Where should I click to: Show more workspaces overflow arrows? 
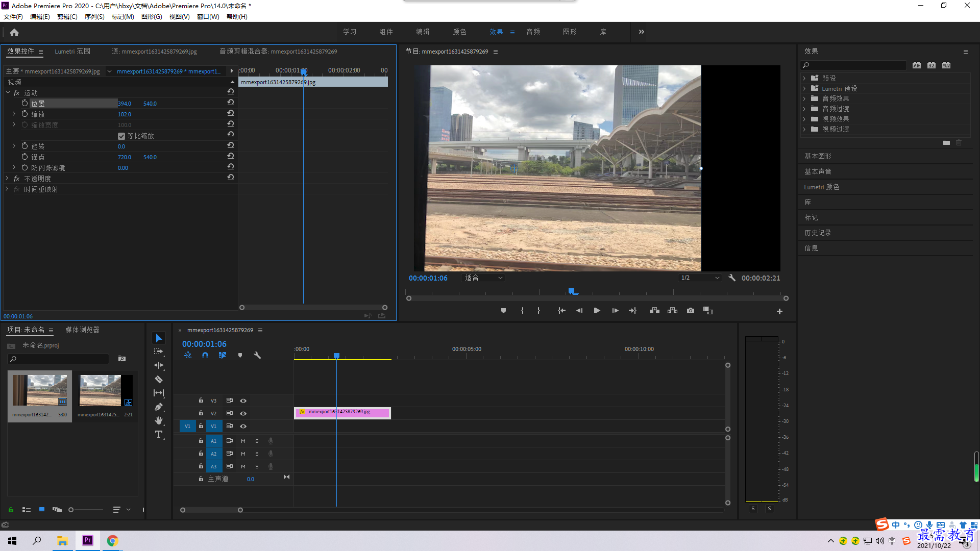tap(642, 32)
